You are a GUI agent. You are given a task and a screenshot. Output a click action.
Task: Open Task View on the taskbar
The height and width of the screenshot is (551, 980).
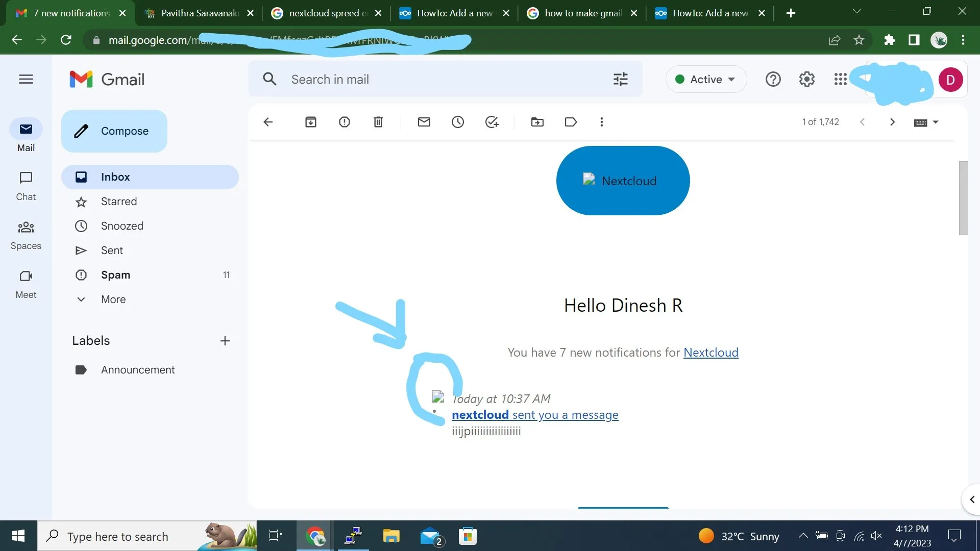pos(276,536)
